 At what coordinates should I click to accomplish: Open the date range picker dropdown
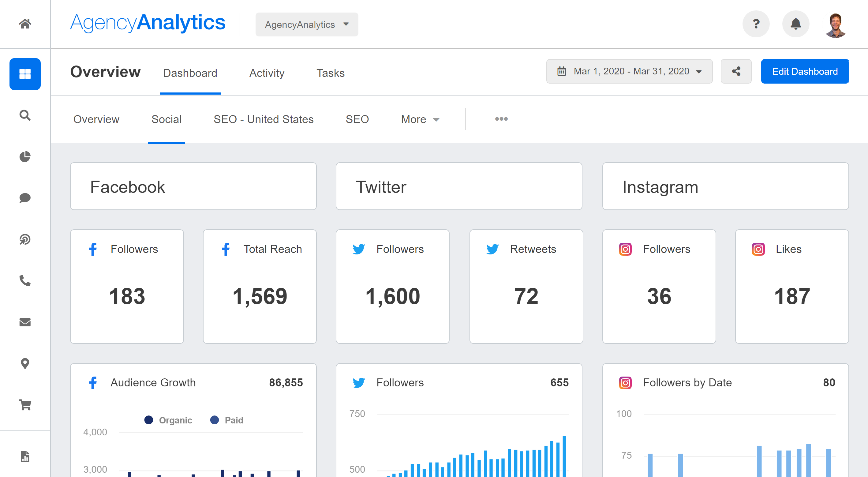click(x=629, y=71)
